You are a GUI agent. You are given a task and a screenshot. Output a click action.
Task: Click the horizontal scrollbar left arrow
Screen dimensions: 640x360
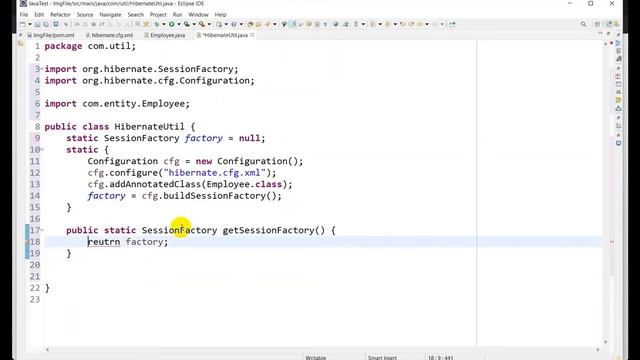[x=47, y=350]
